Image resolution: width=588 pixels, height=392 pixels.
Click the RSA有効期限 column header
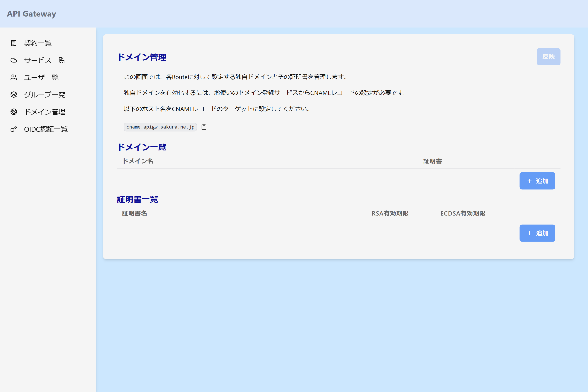(390, 213)
